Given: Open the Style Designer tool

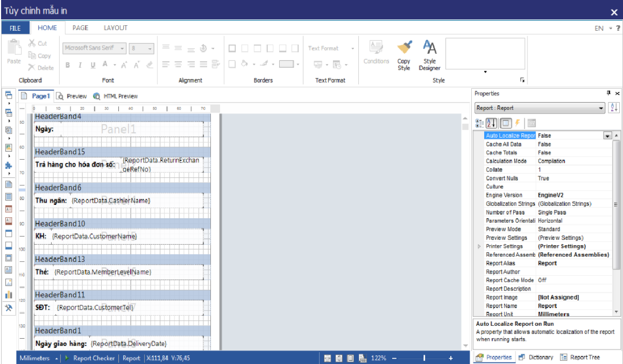Looking at the screenshot, I should coord(429,48).
